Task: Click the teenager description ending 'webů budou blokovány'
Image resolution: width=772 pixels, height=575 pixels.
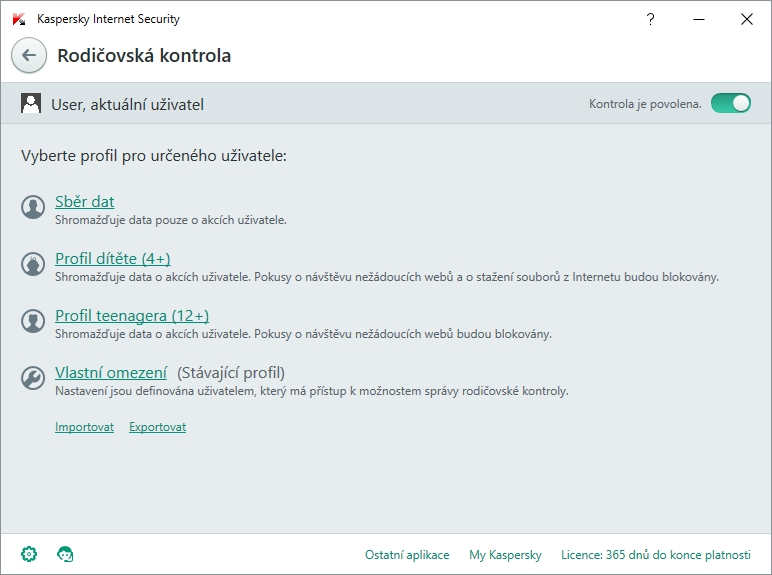Action: tap(303, 334)
